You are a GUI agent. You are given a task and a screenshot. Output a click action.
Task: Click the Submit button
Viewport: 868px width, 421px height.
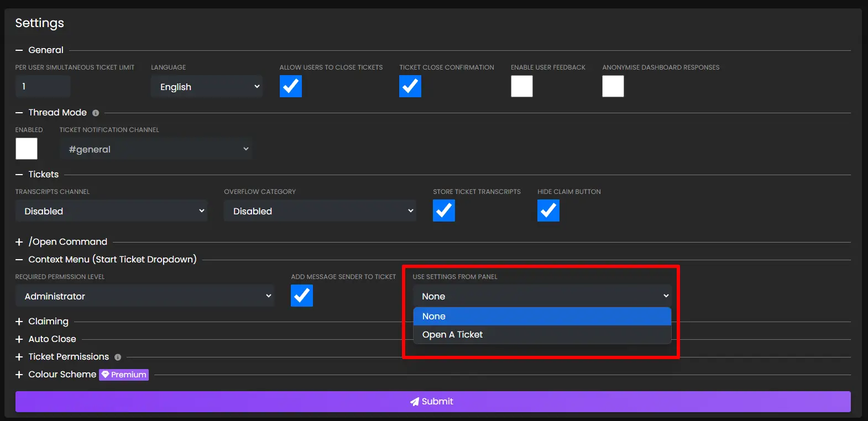pyautogui.click(x=433, y=402)
